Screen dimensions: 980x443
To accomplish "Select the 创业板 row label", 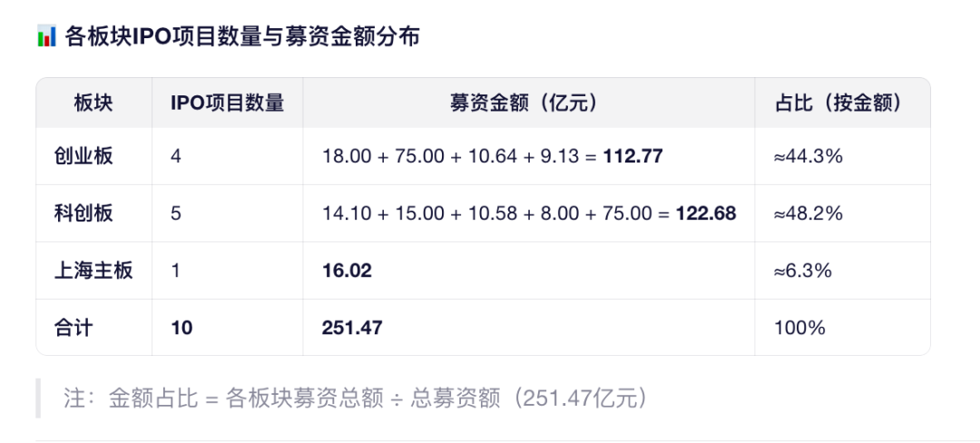I will pyautogui.click(x=84, y=156).
